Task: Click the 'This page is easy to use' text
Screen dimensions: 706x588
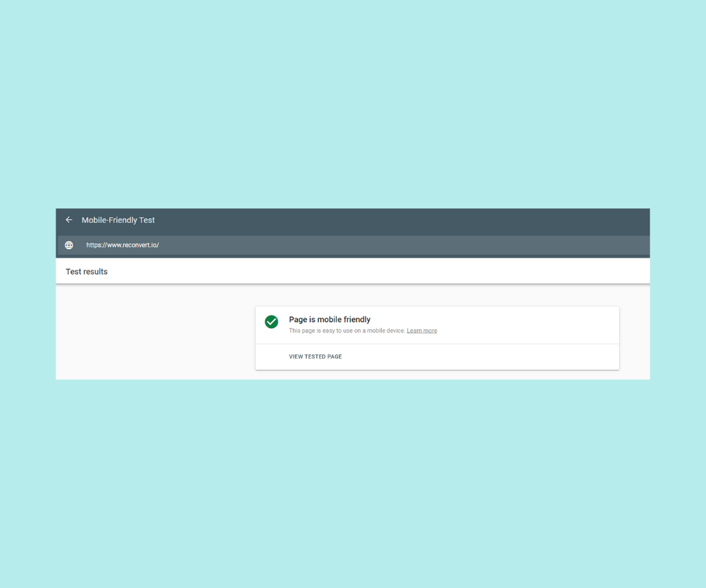Action: point(346,331)
